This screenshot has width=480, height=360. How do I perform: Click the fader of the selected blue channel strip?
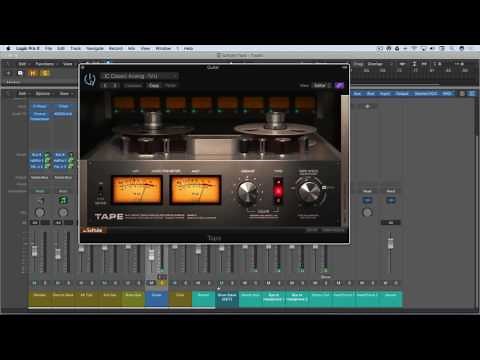(x=151, y=255)
